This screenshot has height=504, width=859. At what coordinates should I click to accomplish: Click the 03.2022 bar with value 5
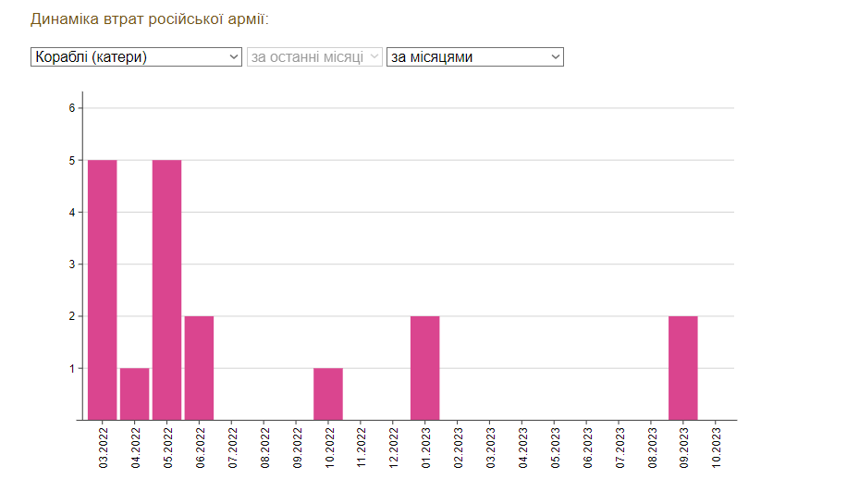pos(103,290)
